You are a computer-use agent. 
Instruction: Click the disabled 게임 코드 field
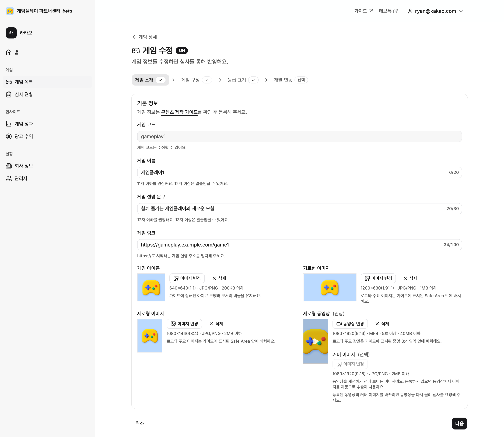(x=299, y=137)
